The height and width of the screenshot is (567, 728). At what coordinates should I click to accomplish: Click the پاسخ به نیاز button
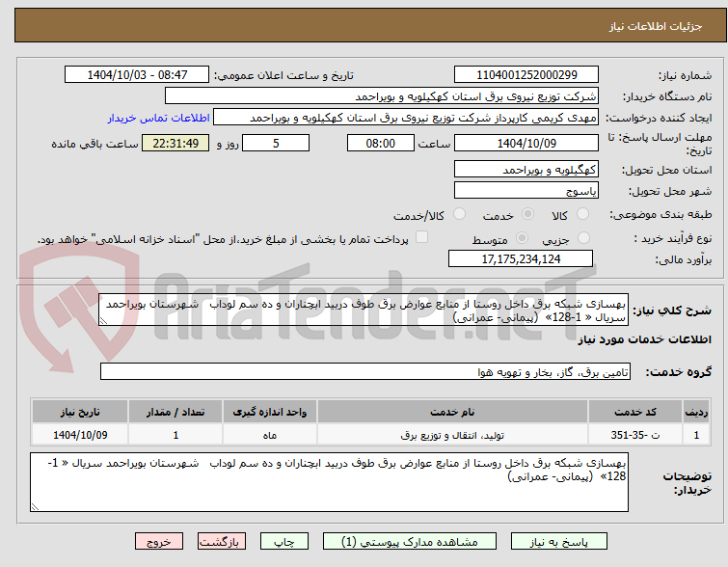[559, 542]
